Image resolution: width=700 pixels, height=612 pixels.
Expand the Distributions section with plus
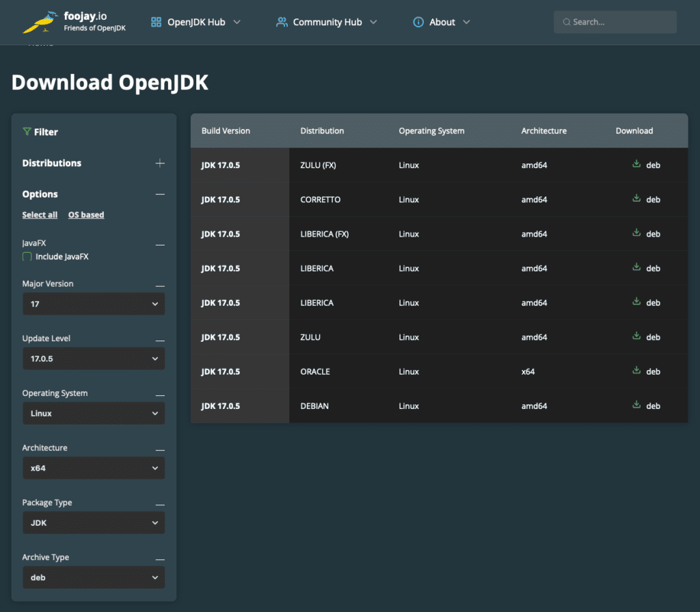160,163
